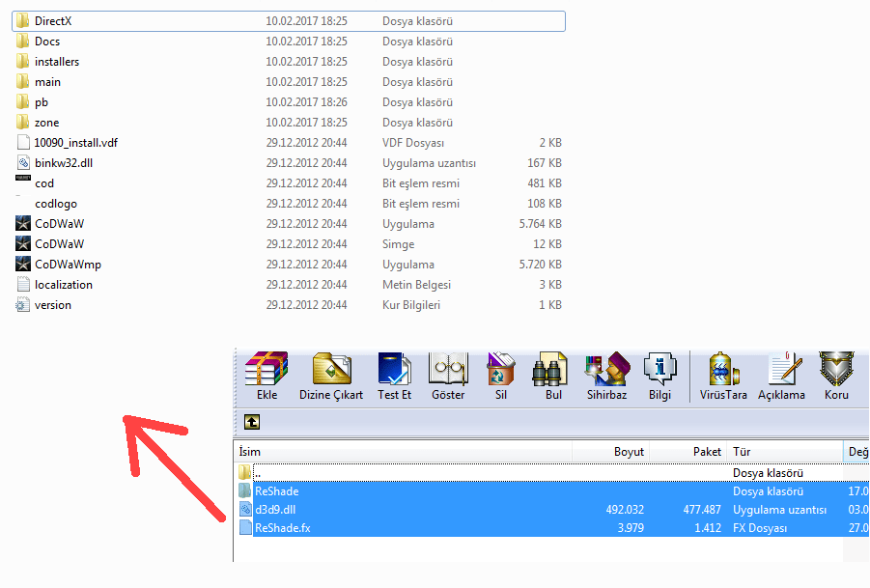Sort archive by Boyut column header
The height and width of the screenshot is (588, 870).
pyautogui.click(x=610, y=452)
